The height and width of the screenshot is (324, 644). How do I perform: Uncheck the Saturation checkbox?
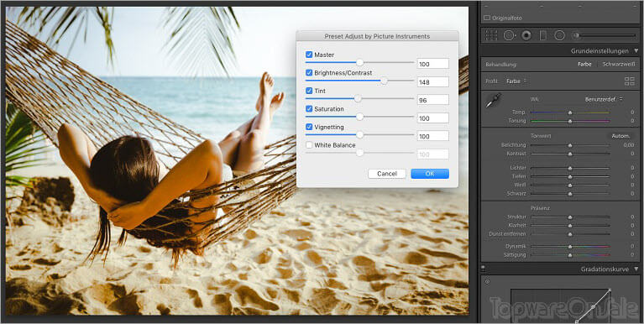point(309,109)
